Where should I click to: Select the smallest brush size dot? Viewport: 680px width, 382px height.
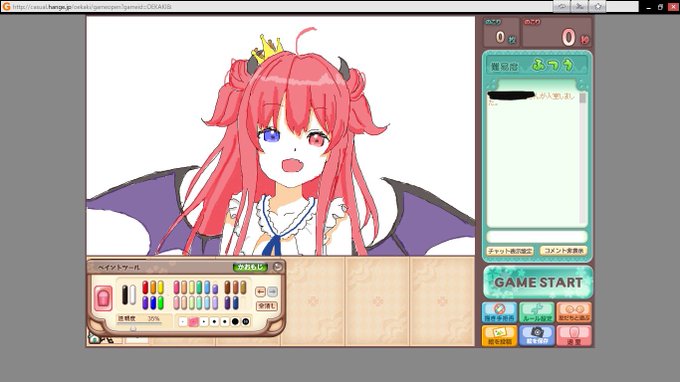tap(183, 322)
